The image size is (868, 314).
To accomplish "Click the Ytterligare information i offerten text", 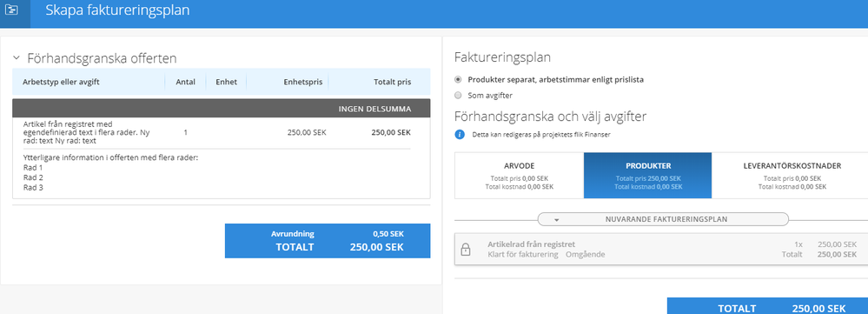I will tap(110, 157).
